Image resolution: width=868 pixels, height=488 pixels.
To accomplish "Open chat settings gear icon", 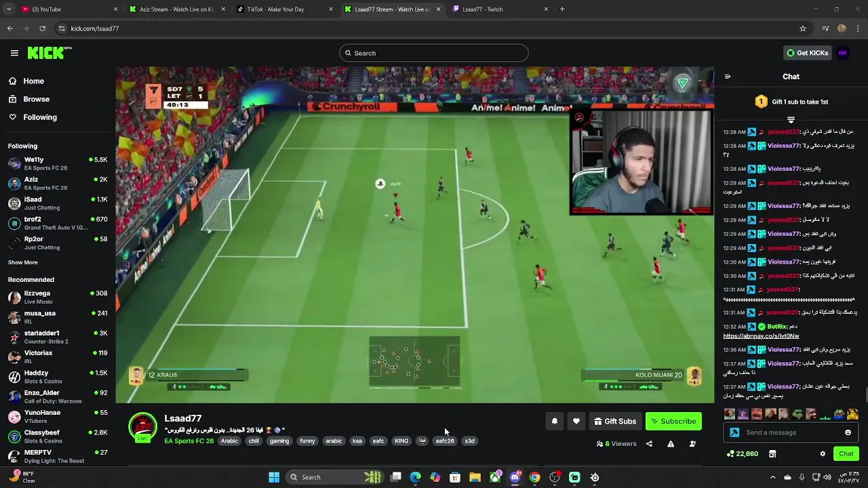I will point(823,453).
